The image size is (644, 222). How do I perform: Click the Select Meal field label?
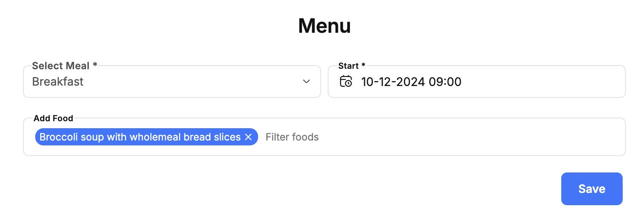(x=61, y=66)
